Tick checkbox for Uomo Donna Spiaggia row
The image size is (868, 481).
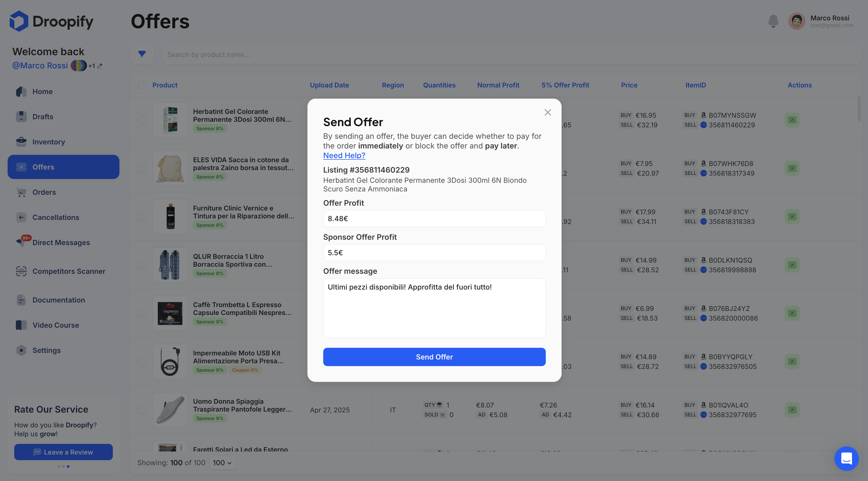coord(142,410)
